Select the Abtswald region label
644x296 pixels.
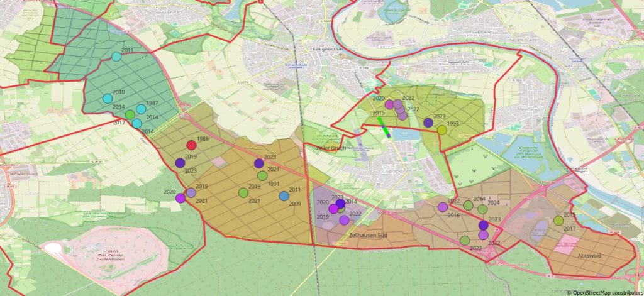pos(591,256)
